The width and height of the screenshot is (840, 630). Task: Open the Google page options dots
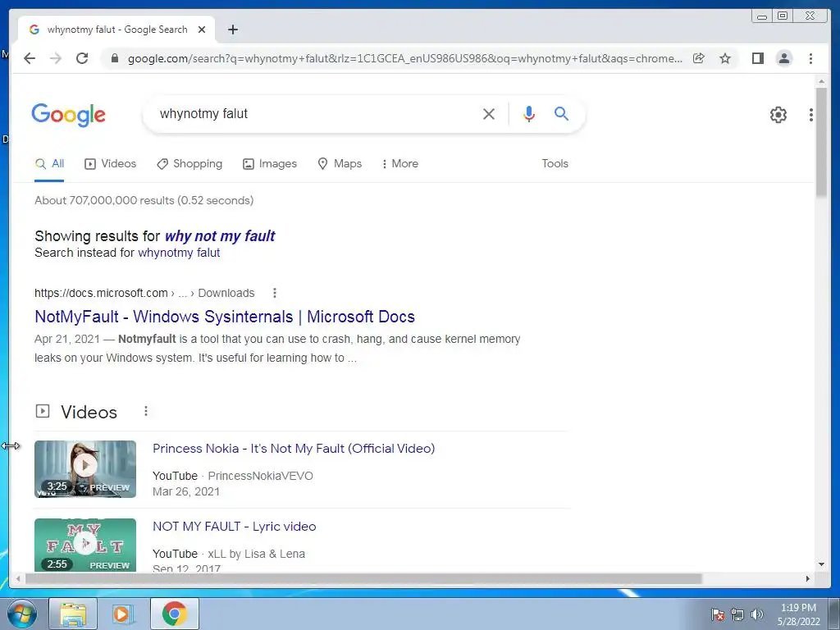811,115
